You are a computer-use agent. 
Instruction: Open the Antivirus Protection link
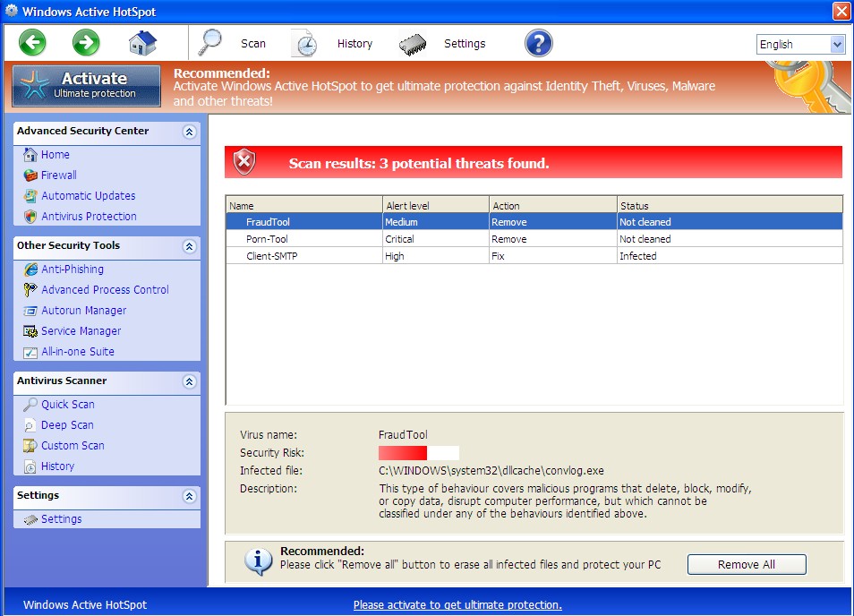[x=89, y=216]
